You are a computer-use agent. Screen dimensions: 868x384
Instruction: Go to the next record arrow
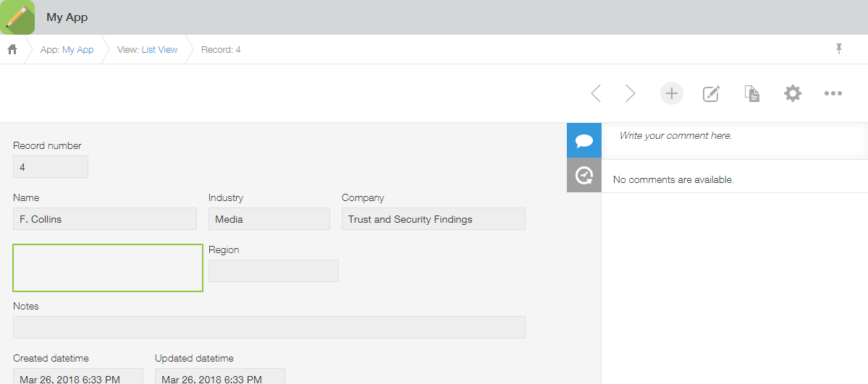(x=630, y=93)
